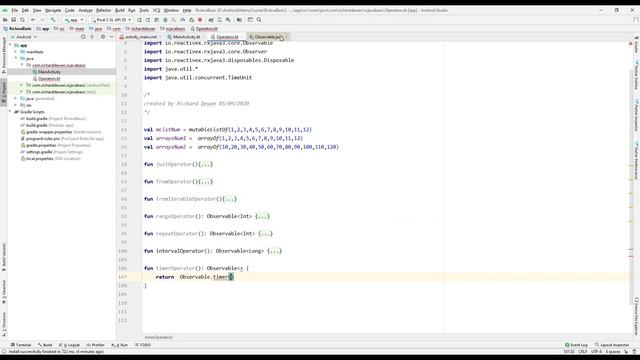The image size is (640, 360).
Task: Click the Hide Project panel minus icon
Action: click(x=111, y=37)
